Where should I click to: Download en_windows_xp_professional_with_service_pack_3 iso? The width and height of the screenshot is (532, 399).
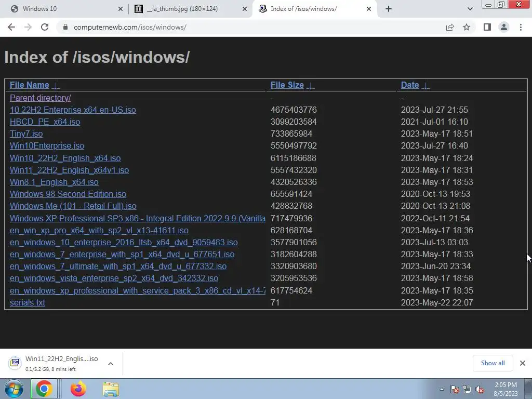137,290
